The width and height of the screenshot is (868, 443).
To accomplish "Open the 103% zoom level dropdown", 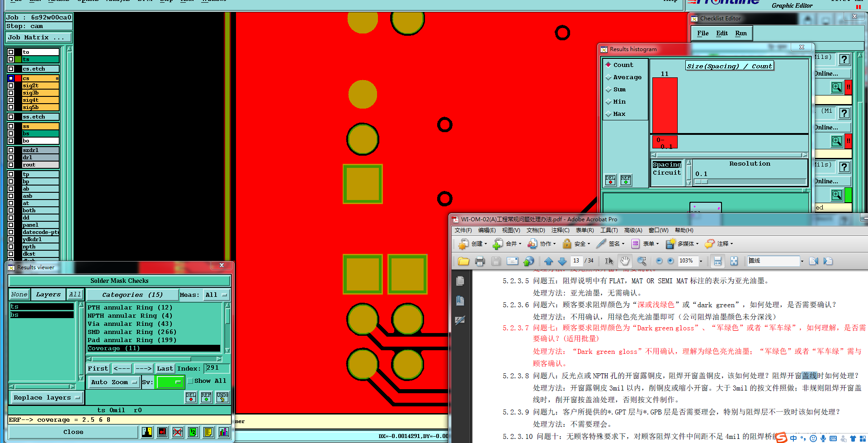I will click(x=701, y=261).
